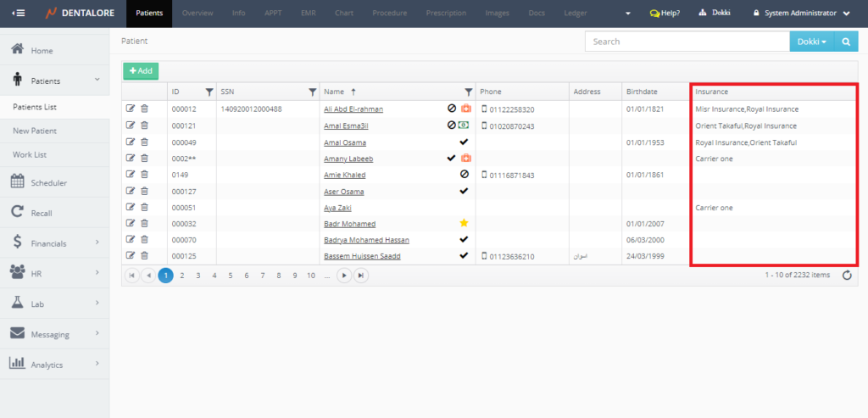
Task: Go to the last page of the grid
Action: [361, 276]
